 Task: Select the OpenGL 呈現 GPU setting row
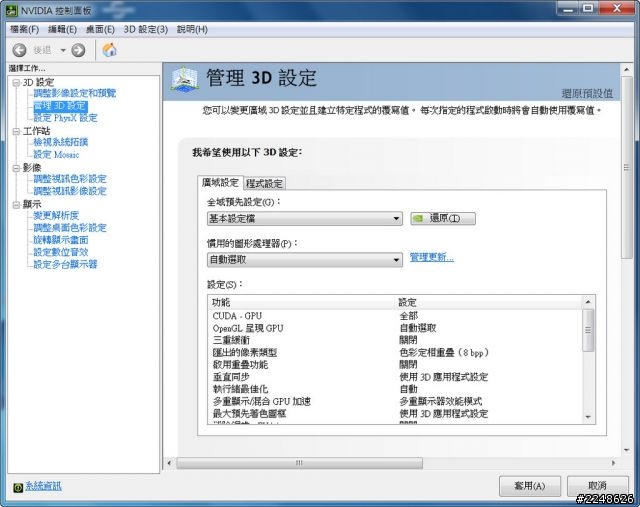click(x=395, y=328)
